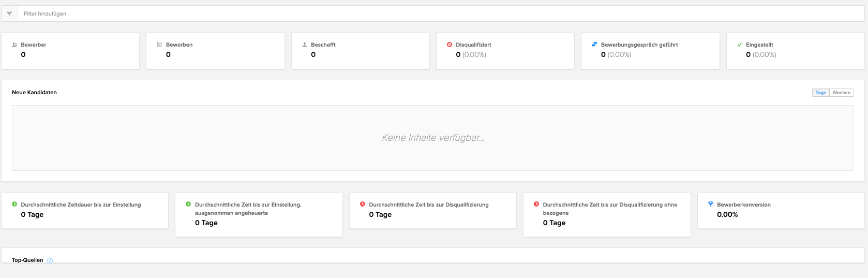Switch Neue Kandidaten chart to Tage
This screenshot has height=278, width=868.
pos(820,93)
